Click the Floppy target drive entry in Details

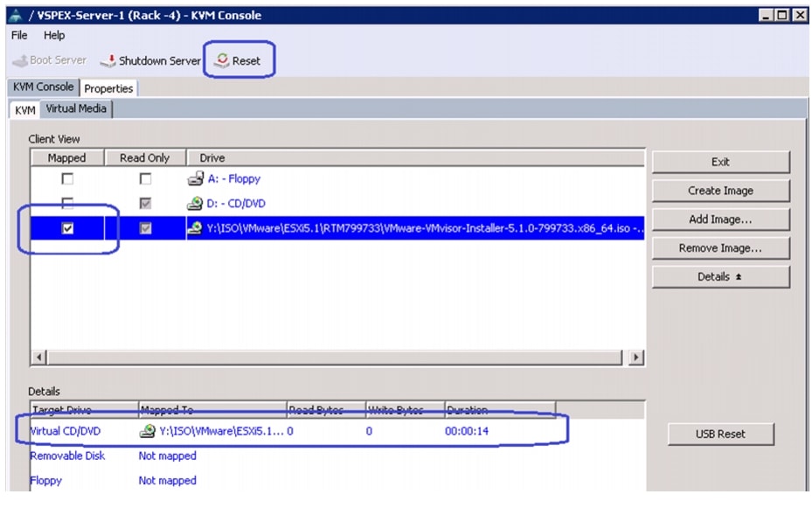coord(45,481)
